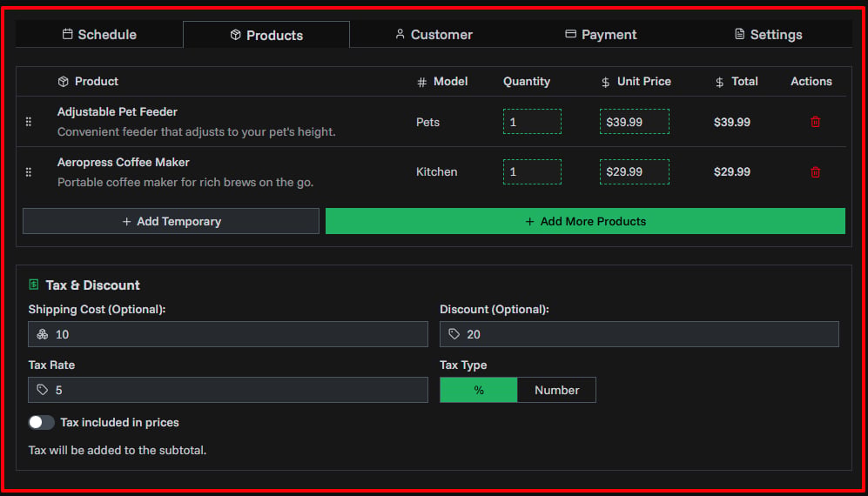The width and height of the screenshot is (868, 496).
Task: Click the tag icon in Discount field
Action: click(454, 334)
